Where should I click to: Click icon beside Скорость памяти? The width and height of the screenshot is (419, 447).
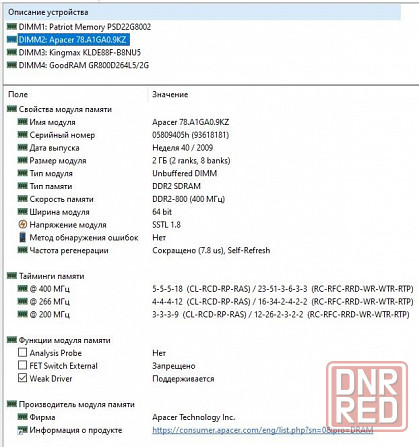click(x=22, y=199)
